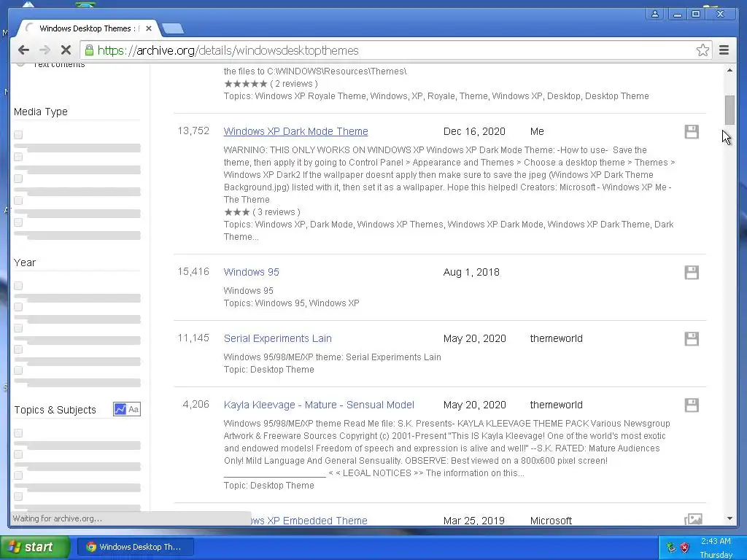Click the green padlock security icon
The height and width of the screenshot is (560, 747).
89,50
